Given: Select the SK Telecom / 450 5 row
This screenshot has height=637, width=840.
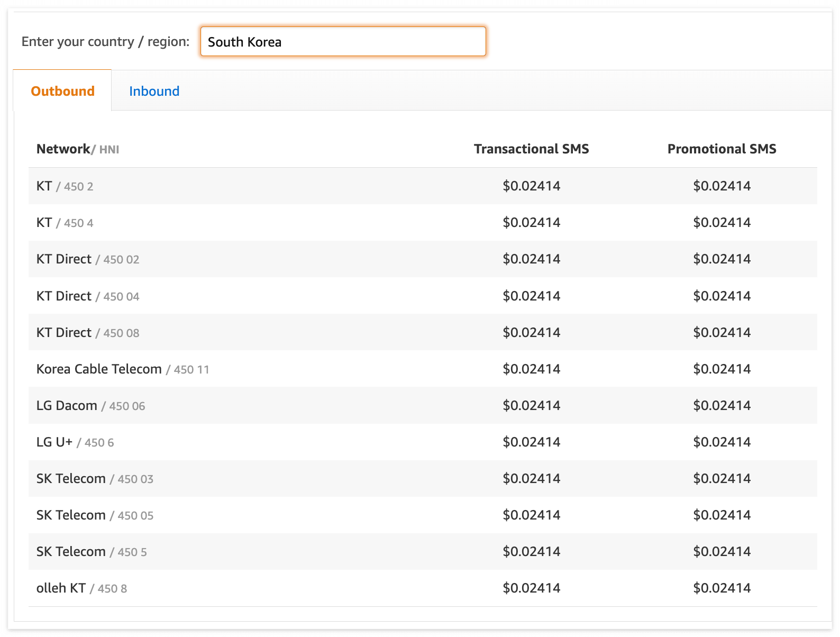Looking at the screenshot, I should tap(423, 551).
